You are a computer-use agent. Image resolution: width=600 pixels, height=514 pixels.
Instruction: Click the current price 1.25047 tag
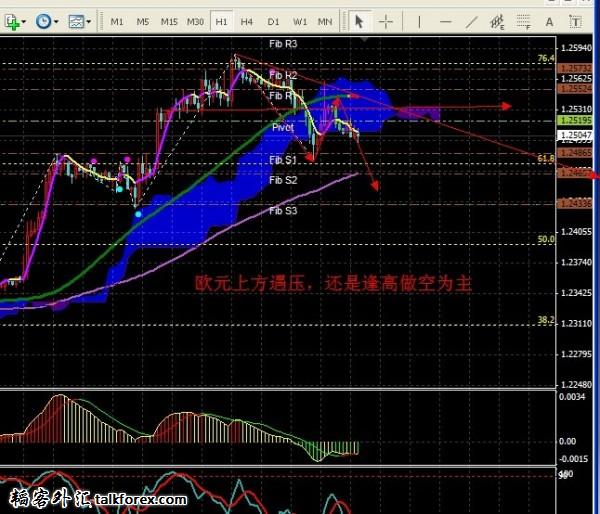576,135
